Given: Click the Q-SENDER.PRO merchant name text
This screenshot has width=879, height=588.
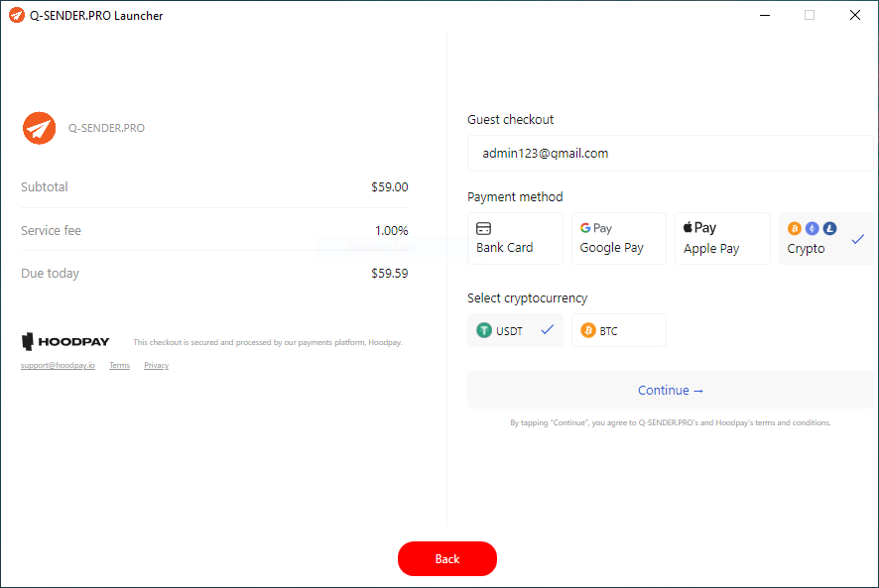Looking at the screenshot, I should tap(106, 128).
